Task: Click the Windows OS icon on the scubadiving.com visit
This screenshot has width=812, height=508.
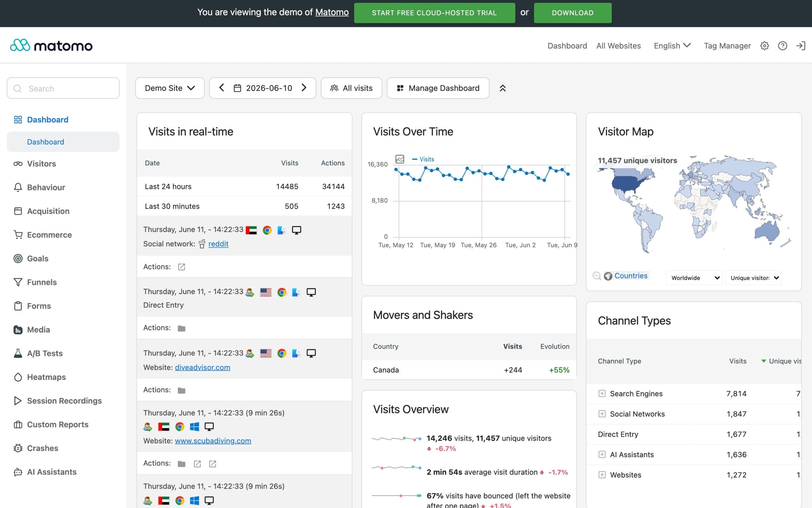Action: pyautogui.click(x=194, y=427)
